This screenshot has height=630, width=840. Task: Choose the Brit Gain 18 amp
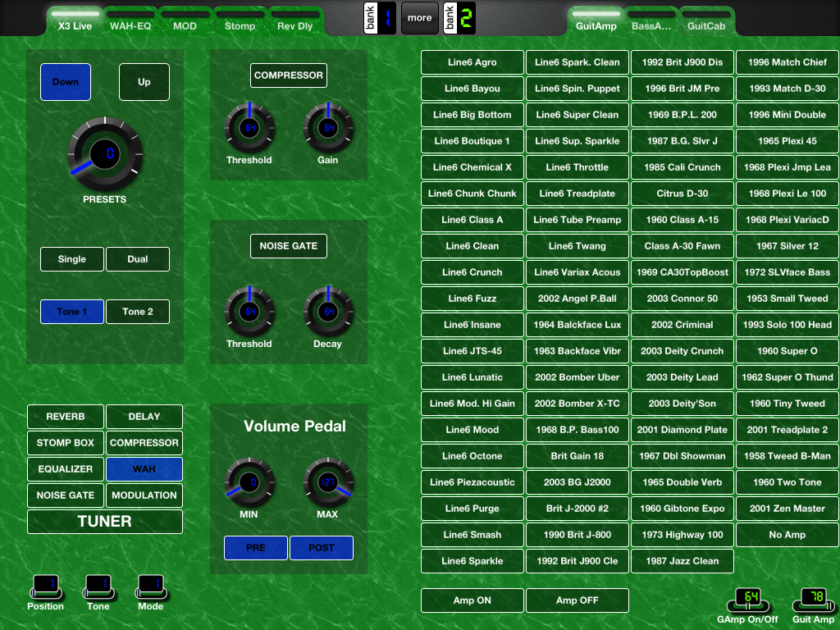(x=577, y=456)
